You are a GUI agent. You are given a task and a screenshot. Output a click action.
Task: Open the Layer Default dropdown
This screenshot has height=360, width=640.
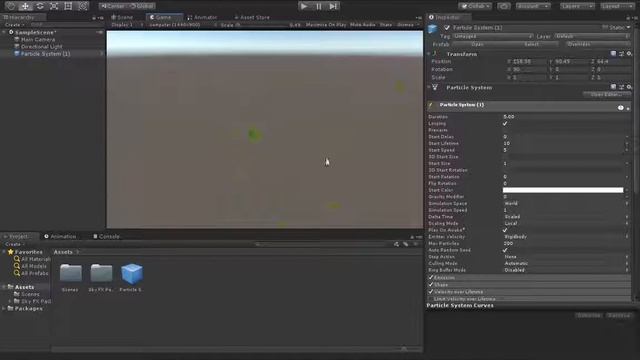click(591, 36)
